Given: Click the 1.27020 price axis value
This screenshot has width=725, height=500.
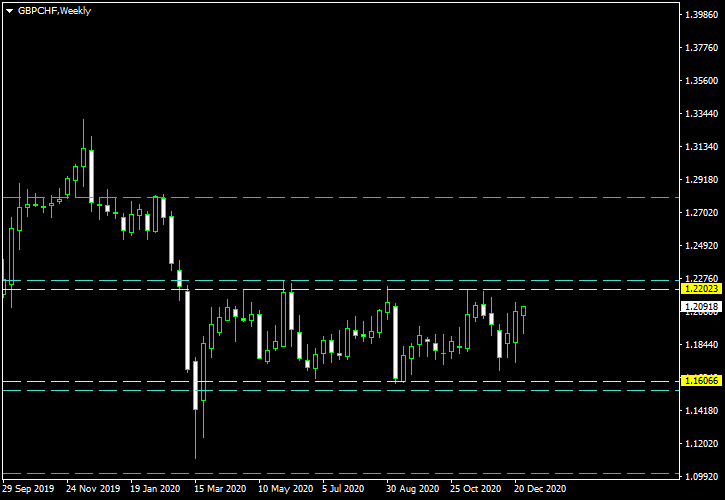Looking at the screenshot, I should (701, 213).
